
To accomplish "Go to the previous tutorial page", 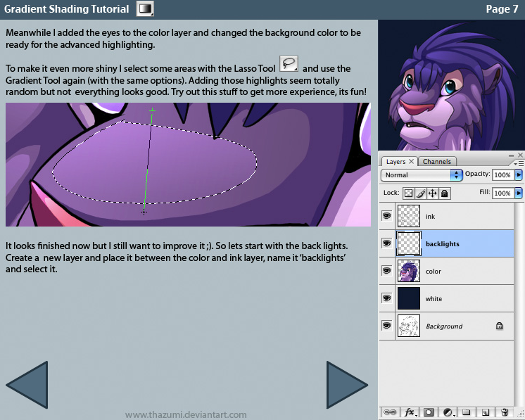I will [27, 385].
